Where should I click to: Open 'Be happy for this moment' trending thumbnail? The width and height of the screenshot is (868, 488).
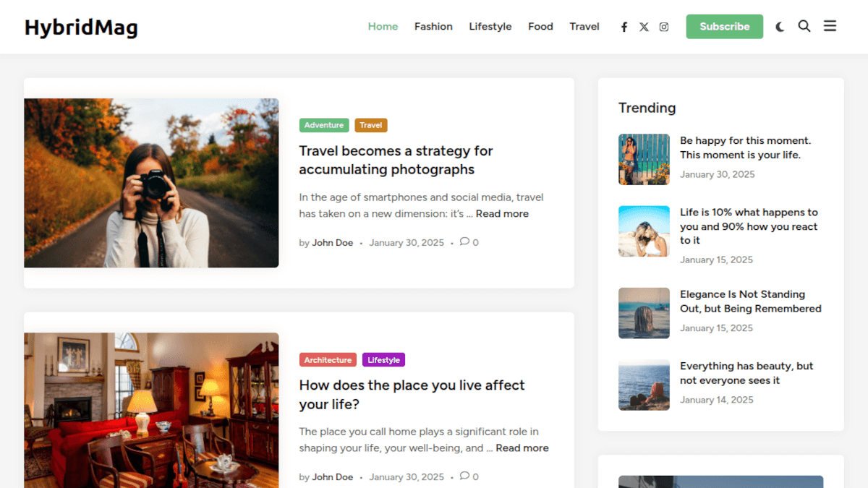644,159
